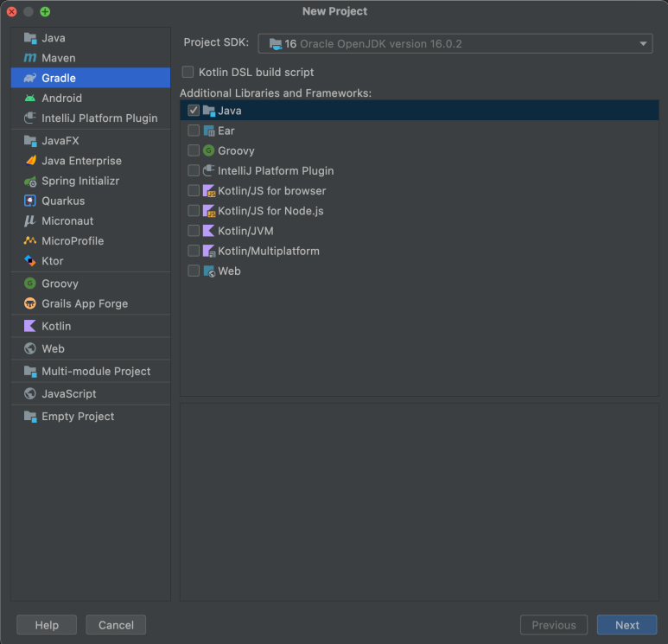Check the Web framework checkbox
This screenshot has height=644, width=668.
194,271
